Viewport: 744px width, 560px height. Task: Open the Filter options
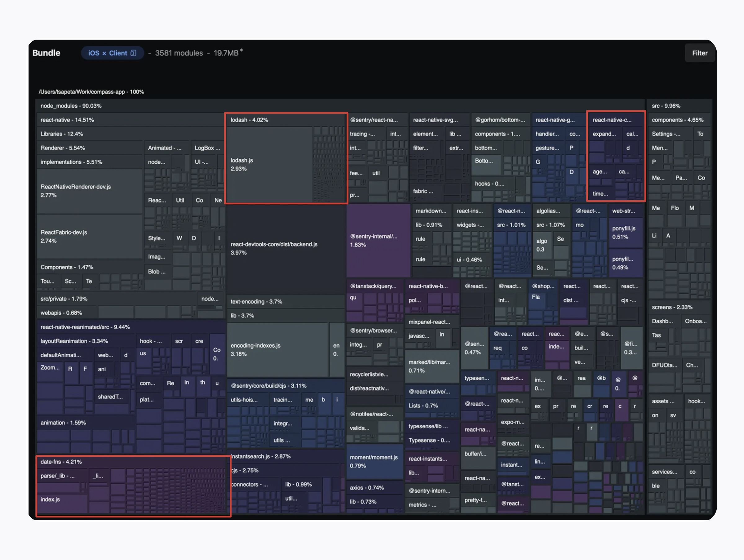700,53
